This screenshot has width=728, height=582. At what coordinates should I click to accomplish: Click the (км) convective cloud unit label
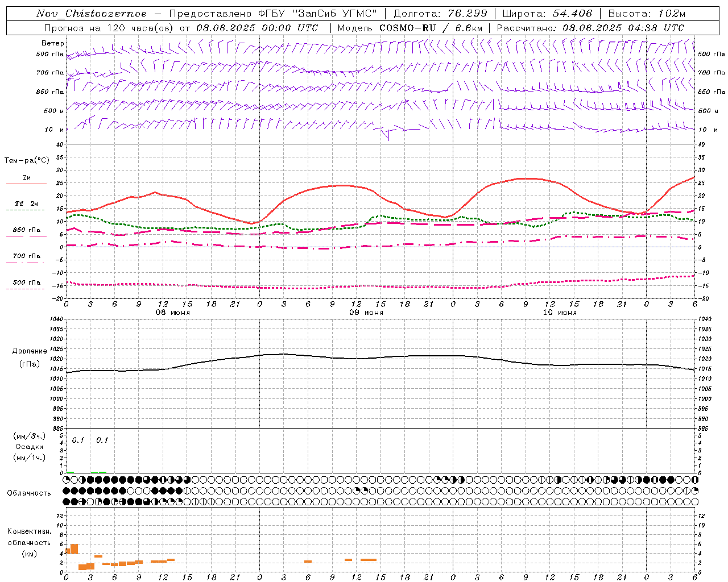tap(29, 554)
